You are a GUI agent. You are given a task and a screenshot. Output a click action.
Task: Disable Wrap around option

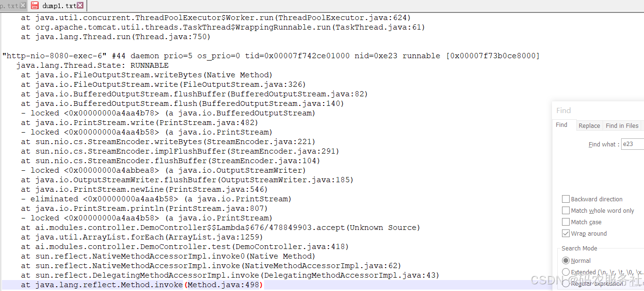(566, 233)
